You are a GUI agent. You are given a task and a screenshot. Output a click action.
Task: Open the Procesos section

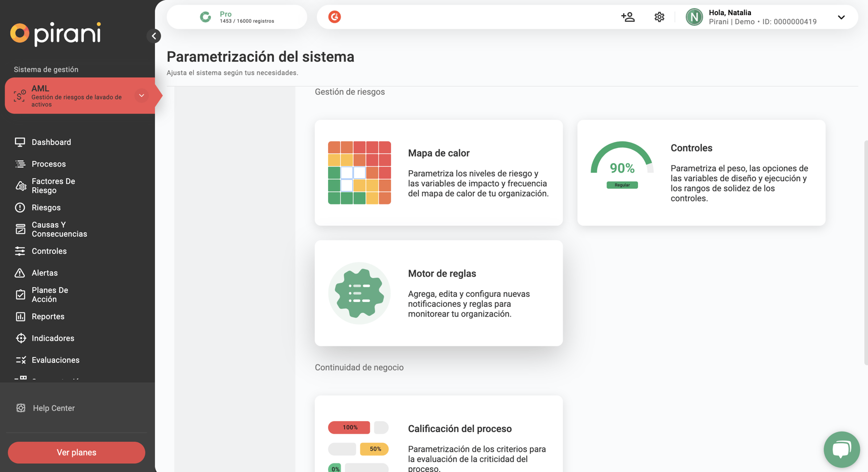click(x=48, y=164)
